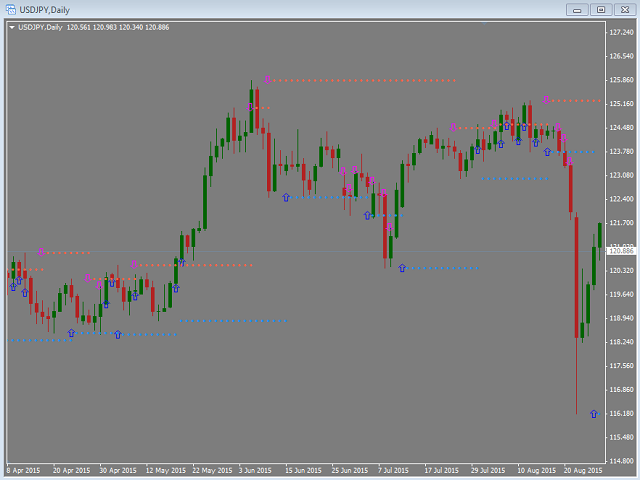This screenshot has width=640, height=480.
Task: Click the 12 May 2015 date label
Action: [x=166, y=470]
